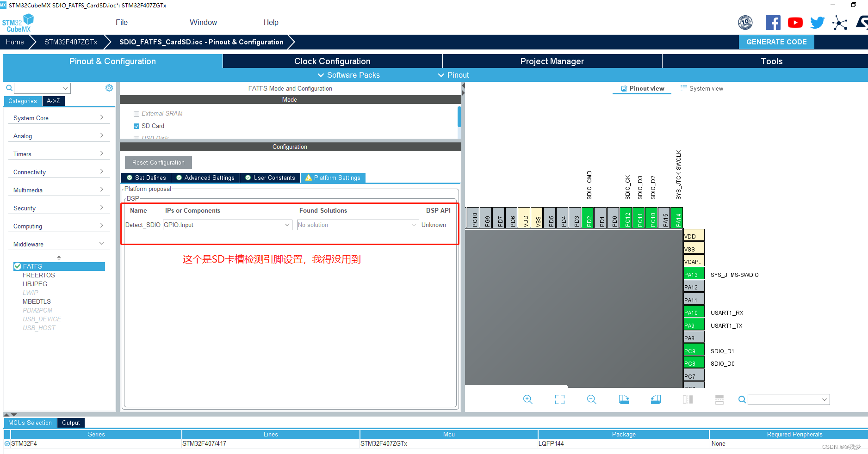
Task: Expand the Security category
Action: tap(59, 208)
